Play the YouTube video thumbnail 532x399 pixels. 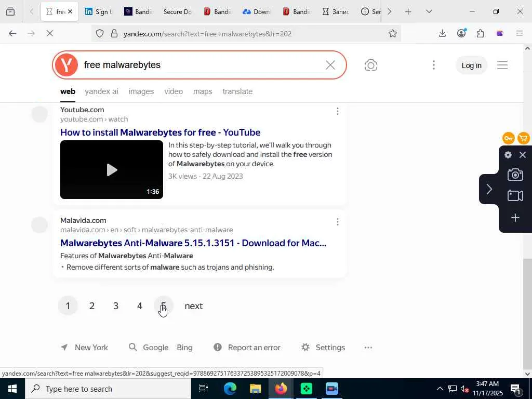(x=112, y=170)
